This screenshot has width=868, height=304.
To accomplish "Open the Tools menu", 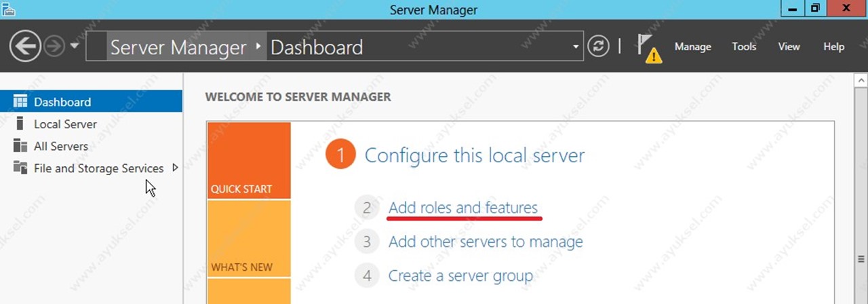I will (744, 47).
